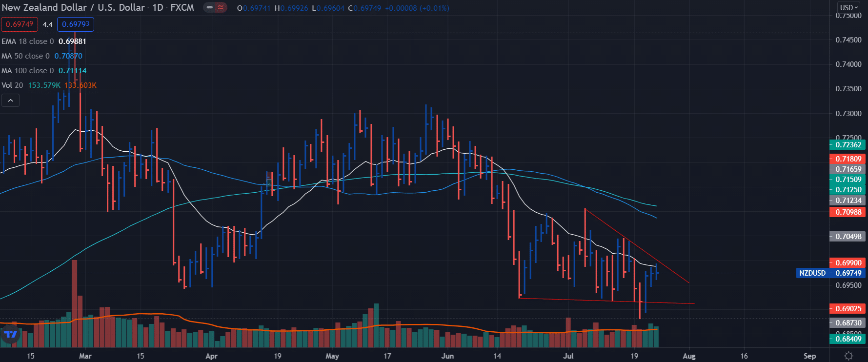Click the change value +0.00008 (+0.01%)
Image resolution: width=868 pixels, height=362 pixels.
point(417,8)
